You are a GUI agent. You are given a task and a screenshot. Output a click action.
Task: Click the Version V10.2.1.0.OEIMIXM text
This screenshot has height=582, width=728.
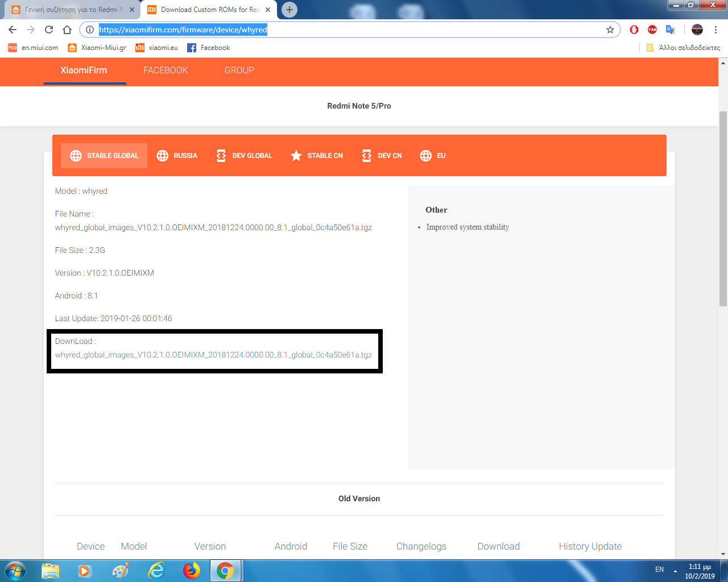(x=105, y=273)
